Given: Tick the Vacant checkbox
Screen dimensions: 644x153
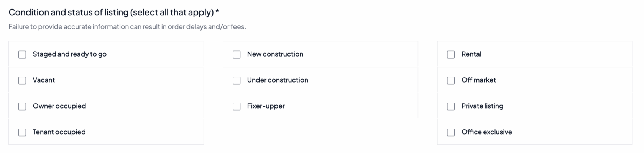Looking at the screenshot, I should (x=22, y=80).
